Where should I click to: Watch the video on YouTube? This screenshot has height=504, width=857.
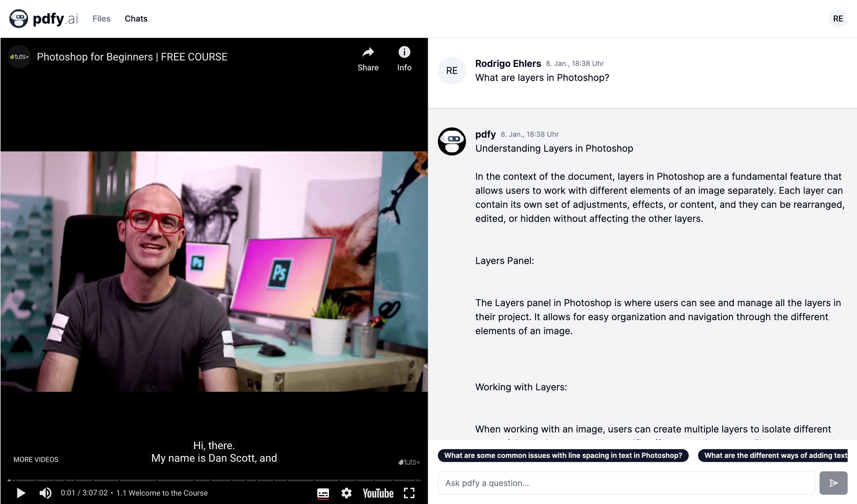(378, 493)
